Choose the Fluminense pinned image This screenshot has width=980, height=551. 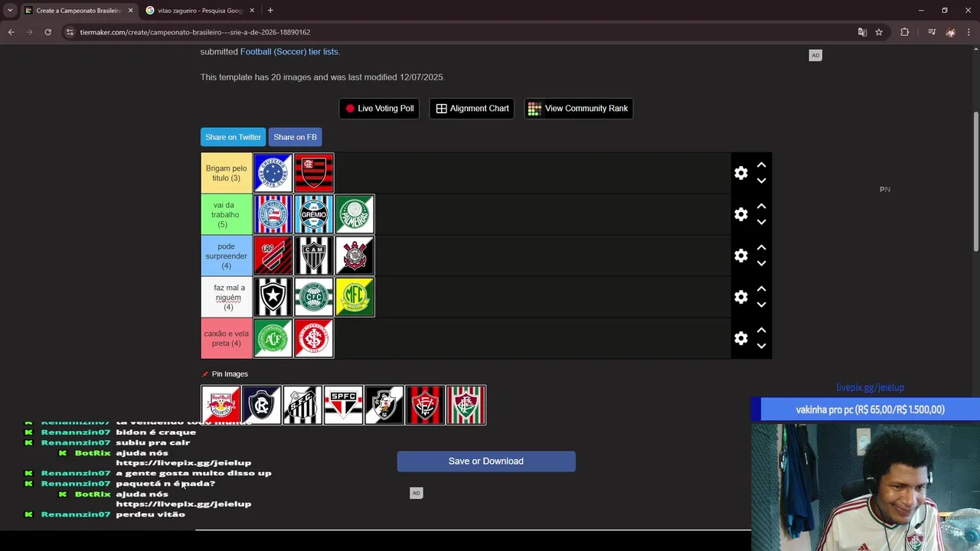[466, 405]
